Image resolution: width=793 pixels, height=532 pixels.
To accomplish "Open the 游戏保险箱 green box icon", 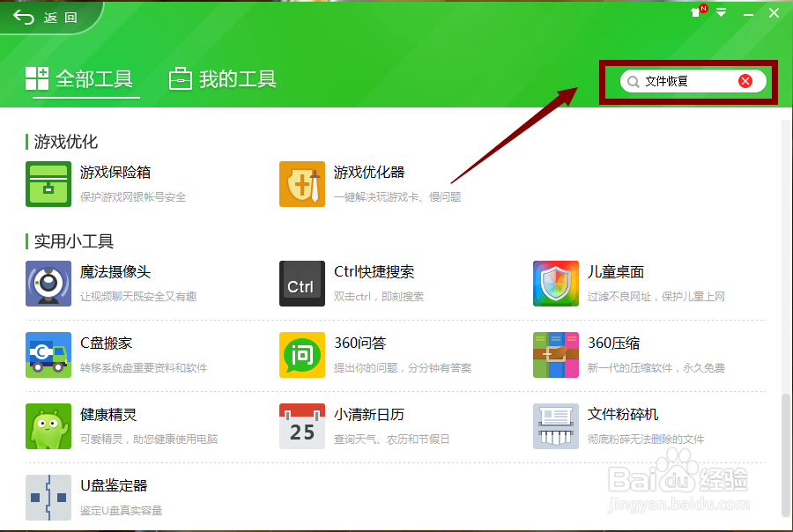I will [48, 184].
